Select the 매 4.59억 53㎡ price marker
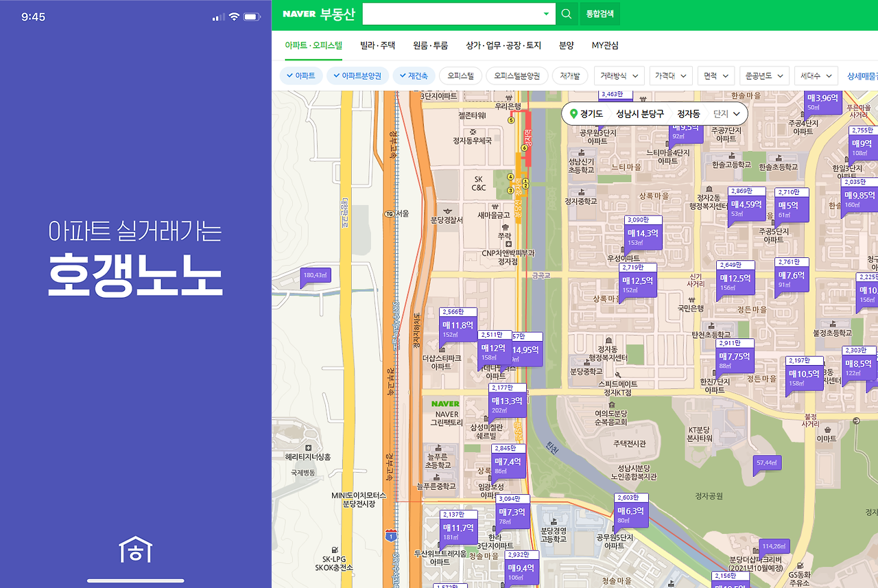Screen dimensions: 878x588 coord(746,204)
